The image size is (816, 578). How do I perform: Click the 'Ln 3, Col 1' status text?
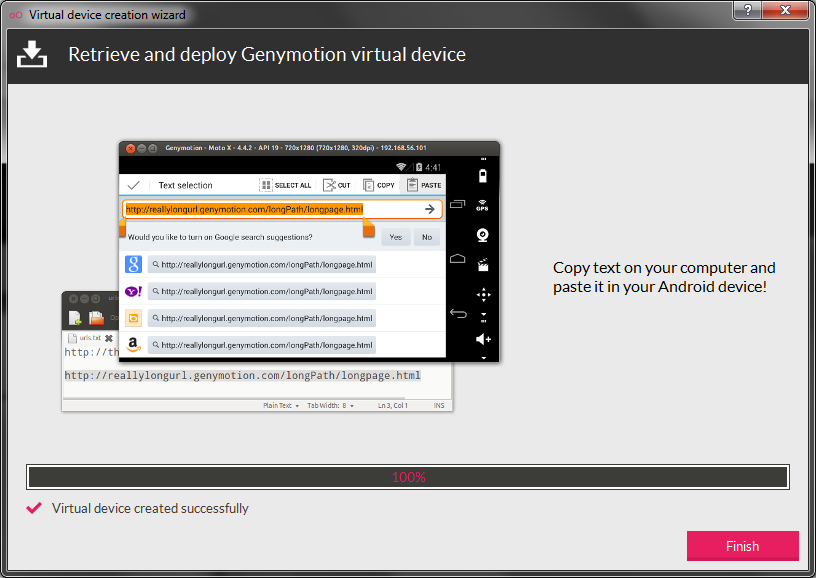tap(393, 405)
